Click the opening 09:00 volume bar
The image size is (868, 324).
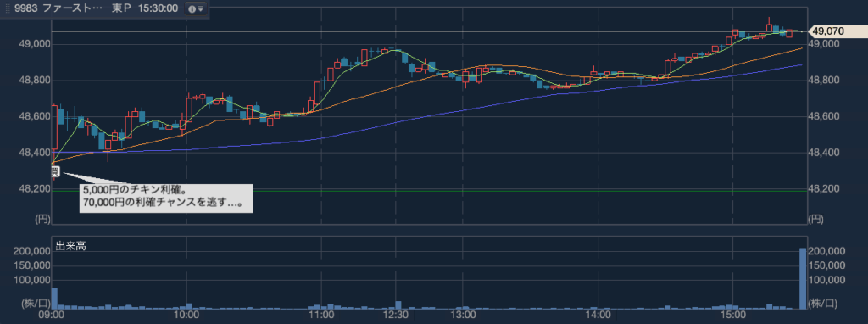click(x=55, y=298)
